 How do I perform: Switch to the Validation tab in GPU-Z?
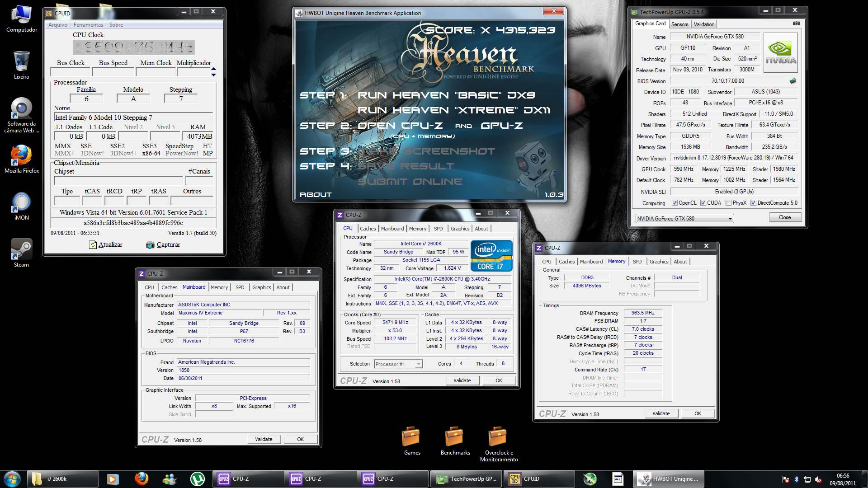point(704,24)
